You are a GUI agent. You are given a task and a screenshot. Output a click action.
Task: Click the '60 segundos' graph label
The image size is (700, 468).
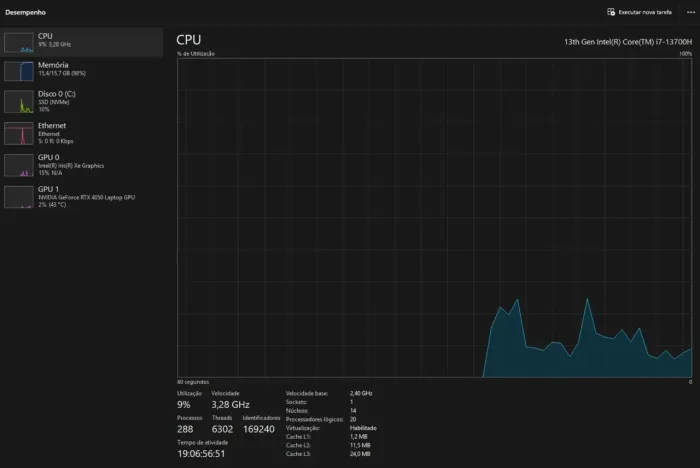[x=193, y=382]
